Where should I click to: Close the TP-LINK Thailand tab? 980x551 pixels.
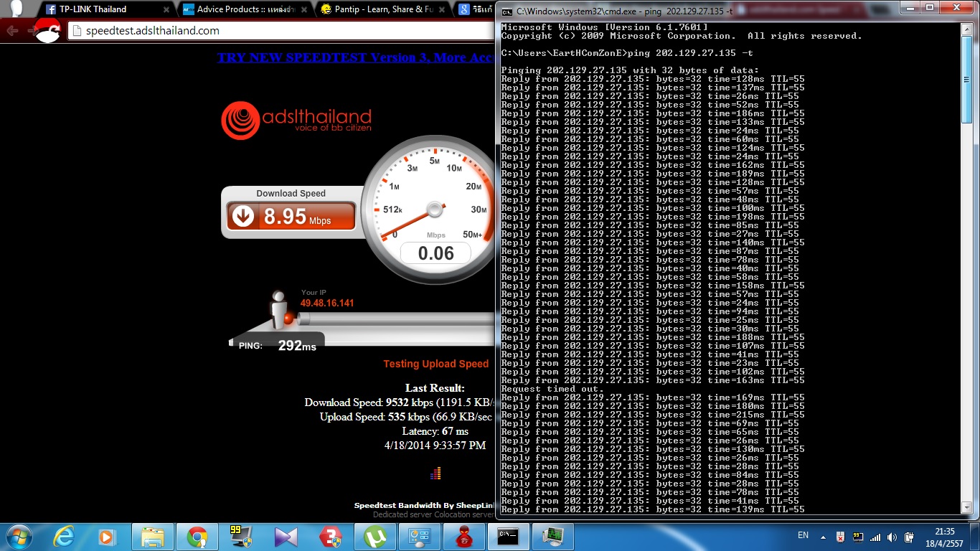click(x=166, y=9)
